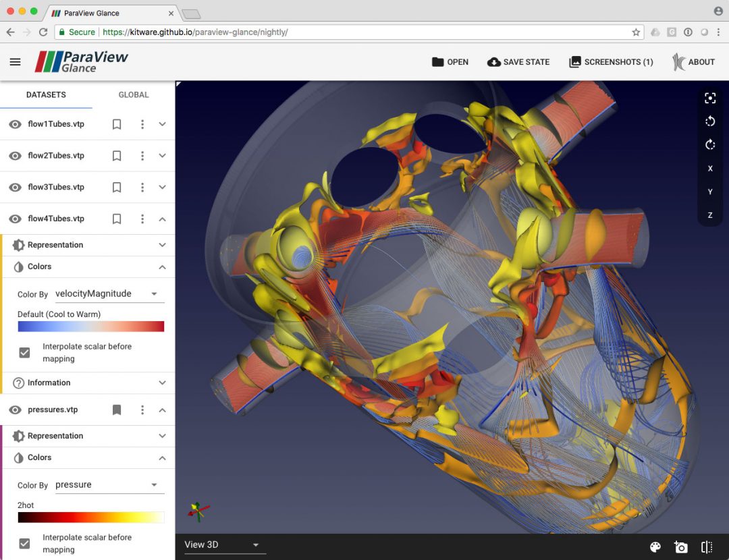
Task: Open the Color By velocityMagnitude dropdown
Action: (x=109, y=294)
